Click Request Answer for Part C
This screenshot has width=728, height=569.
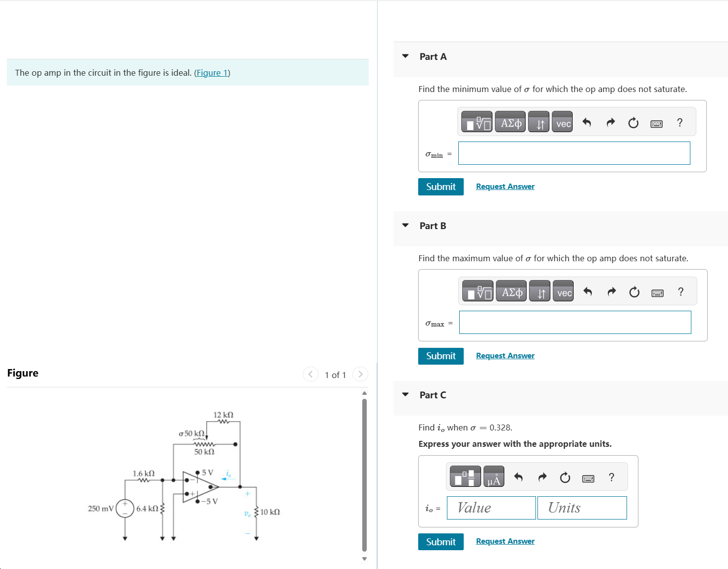click(x=505, y=541)
